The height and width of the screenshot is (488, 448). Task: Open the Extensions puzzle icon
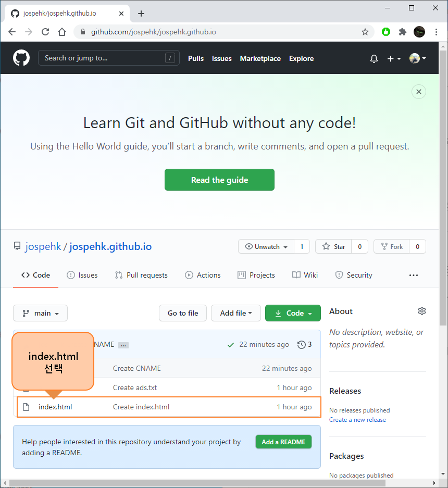click(x=403, y=32)
